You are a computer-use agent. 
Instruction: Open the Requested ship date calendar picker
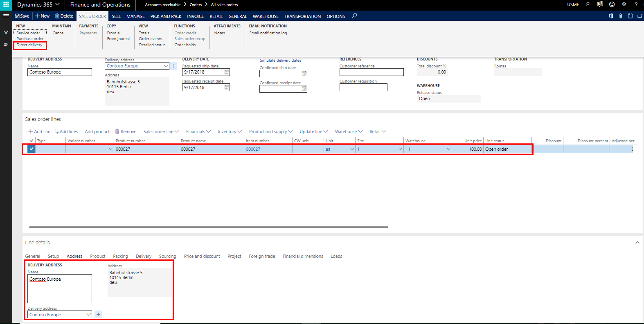pyautogui.click(x=227, y=72)
